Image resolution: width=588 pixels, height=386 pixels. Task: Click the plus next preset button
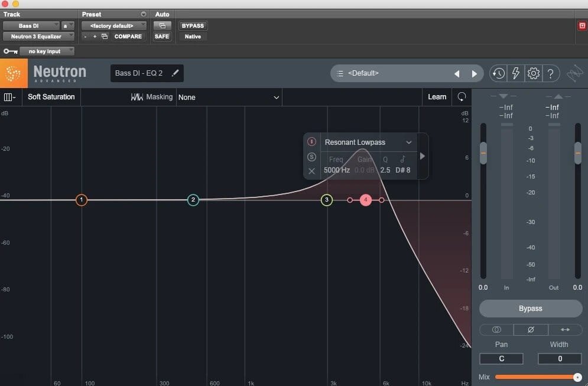(95, 37)
